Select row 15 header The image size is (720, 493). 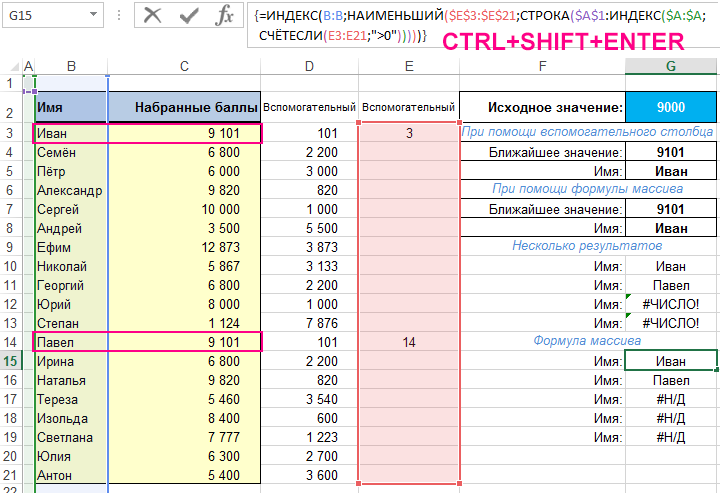click(10, 361)
